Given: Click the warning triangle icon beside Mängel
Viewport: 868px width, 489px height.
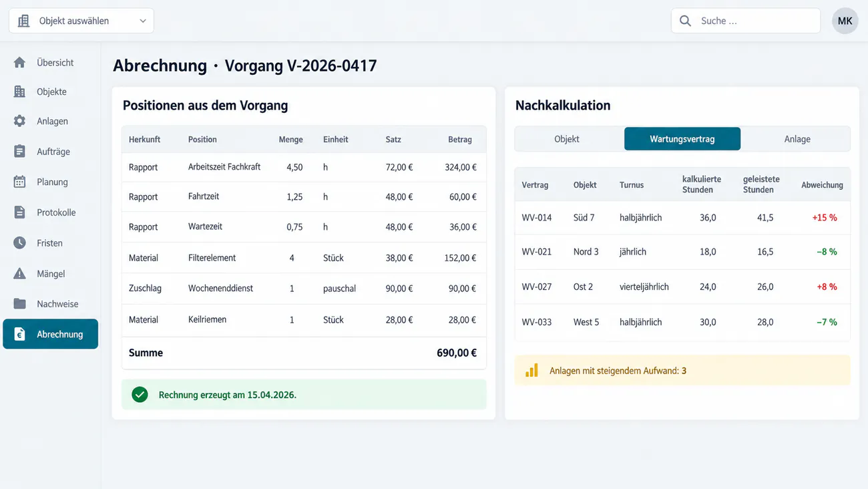Looking at the screenshot, I should pyautogui.click(x=19, y=273).
